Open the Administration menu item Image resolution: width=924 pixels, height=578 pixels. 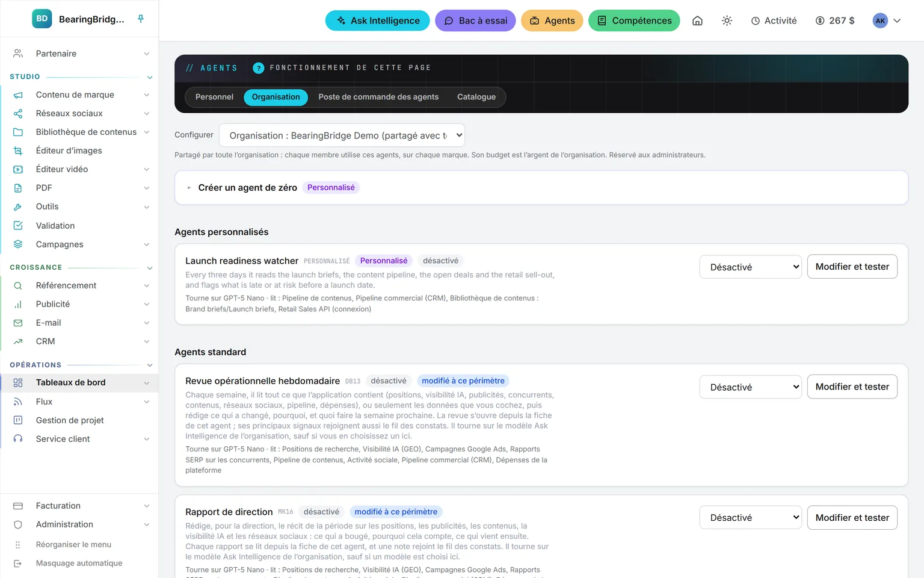(x=80, y=524)
